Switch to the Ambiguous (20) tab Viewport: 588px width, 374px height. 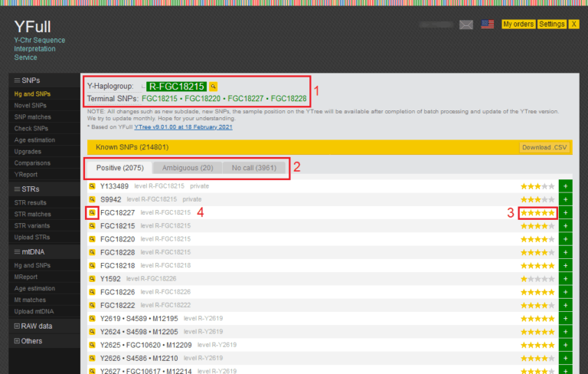click(x=188, y=167)
